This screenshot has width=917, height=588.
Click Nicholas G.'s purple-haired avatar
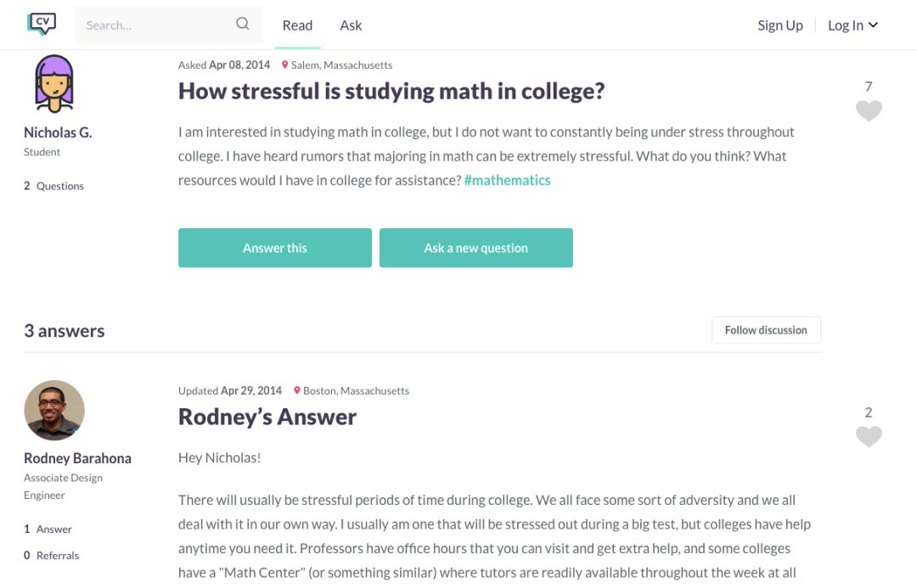pos(54,84)
